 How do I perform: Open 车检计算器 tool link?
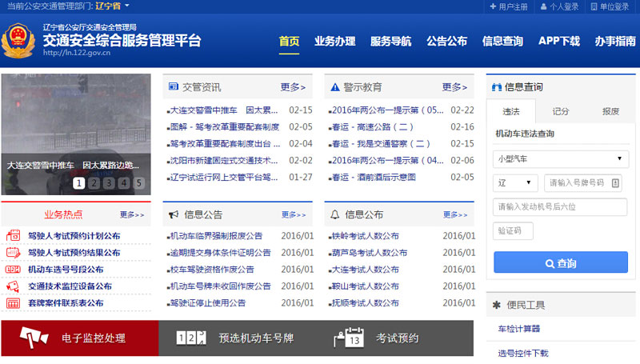point(518,329)
